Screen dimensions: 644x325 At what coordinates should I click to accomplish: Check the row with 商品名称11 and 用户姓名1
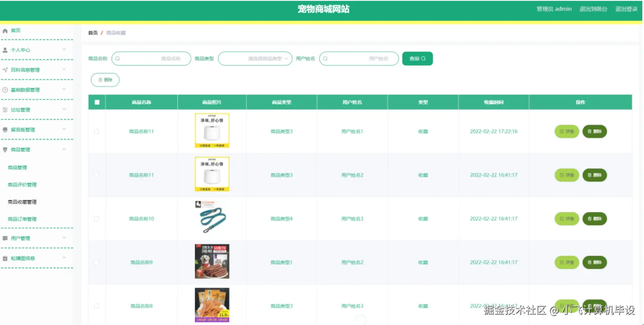tap(96, 131)
